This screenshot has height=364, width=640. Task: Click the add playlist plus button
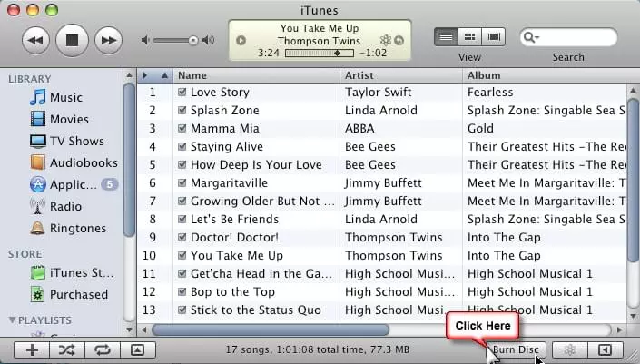pyautogui.click(x=32, y=349)
